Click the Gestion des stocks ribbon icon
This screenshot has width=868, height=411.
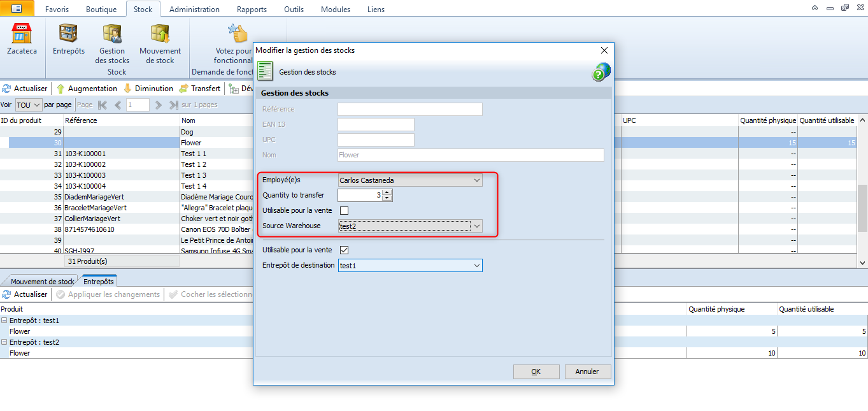[112, 34]
